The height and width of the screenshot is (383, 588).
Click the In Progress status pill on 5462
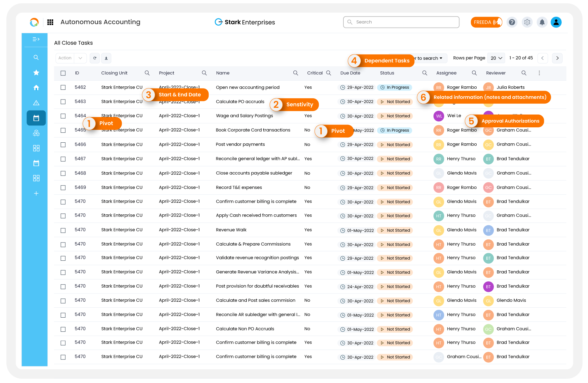[x=394, y=87]
